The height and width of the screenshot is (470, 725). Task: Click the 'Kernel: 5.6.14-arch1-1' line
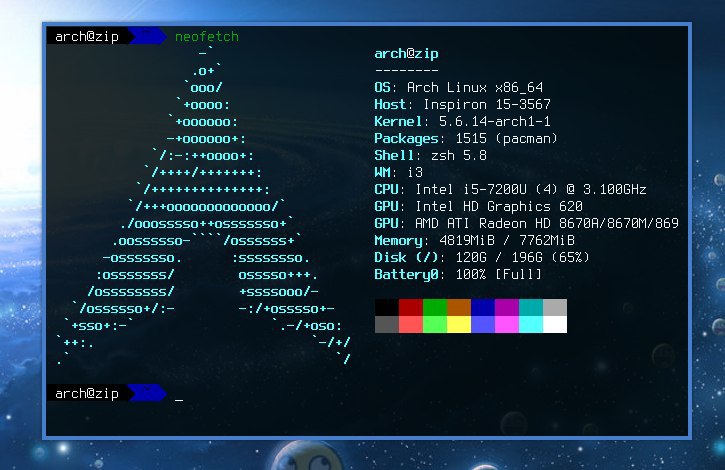pos(462,122)
